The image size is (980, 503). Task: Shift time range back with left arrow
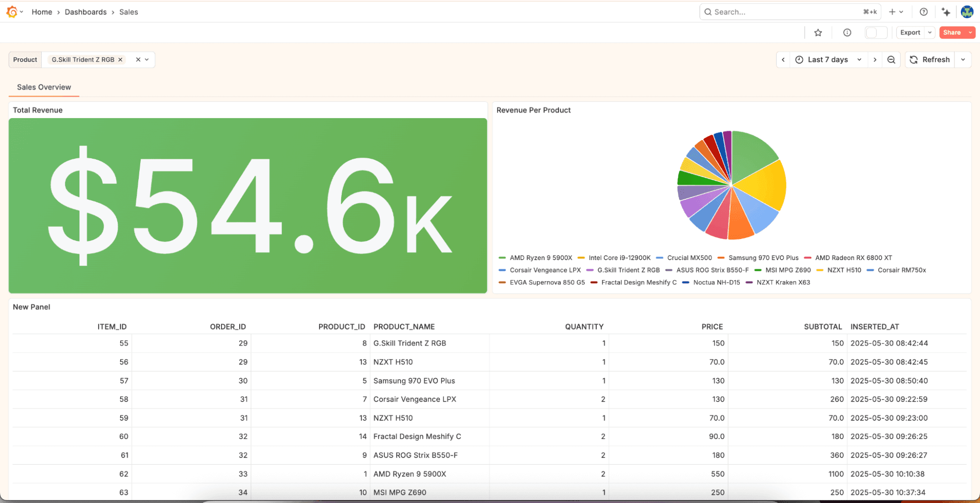click(783, 59)
